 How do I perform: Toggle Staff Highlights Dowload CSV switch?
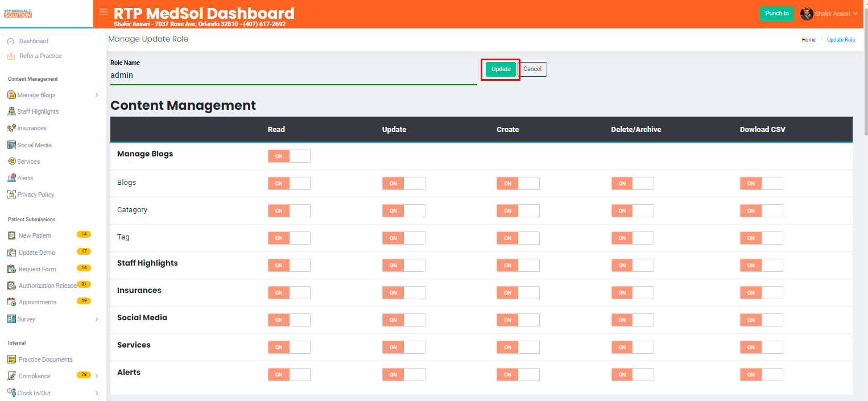[x=762, y=265]
